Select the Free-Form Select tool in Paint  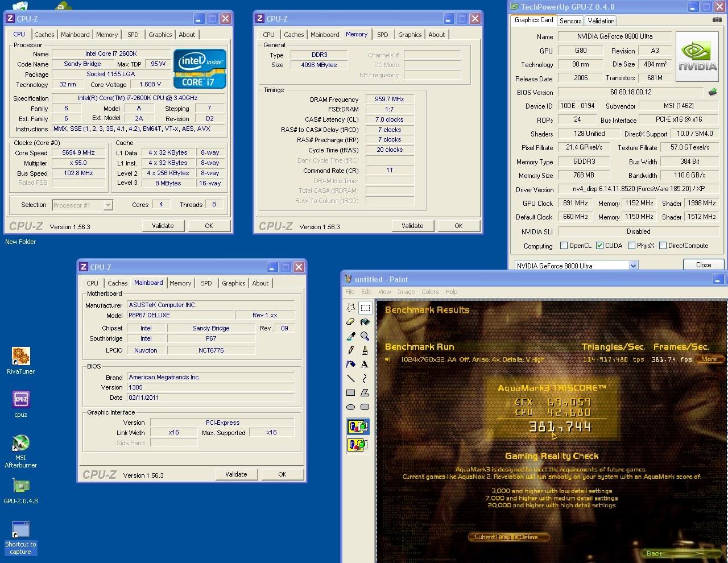click(351, 308)
